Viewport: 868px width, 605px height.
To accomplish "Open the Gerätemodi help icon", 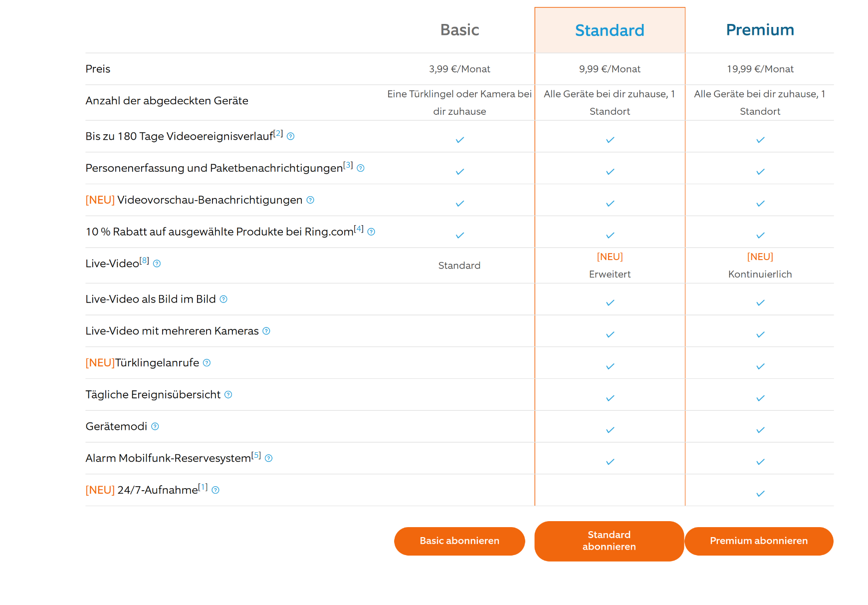I will [155, 426].
